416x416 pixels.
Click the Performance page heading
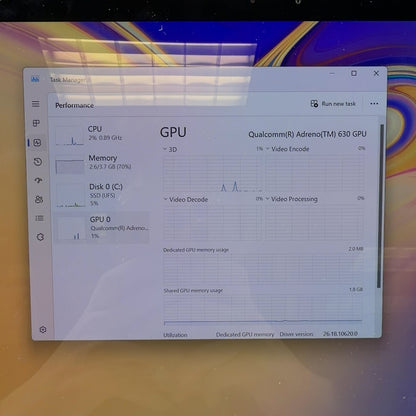[x=74, y=106]
